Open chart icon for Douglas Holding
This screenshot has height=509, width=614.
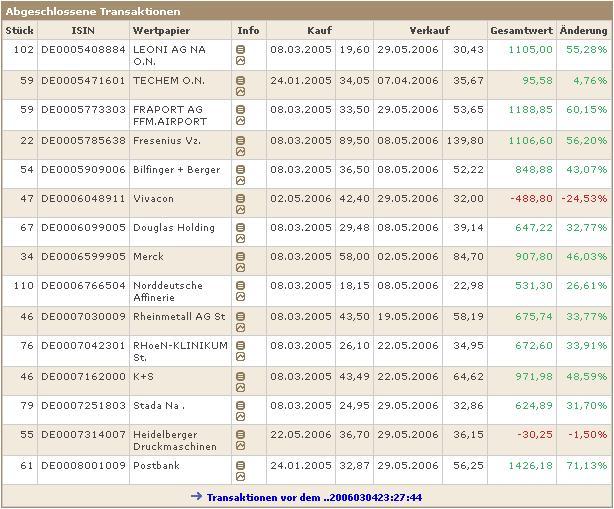(240, 238)
